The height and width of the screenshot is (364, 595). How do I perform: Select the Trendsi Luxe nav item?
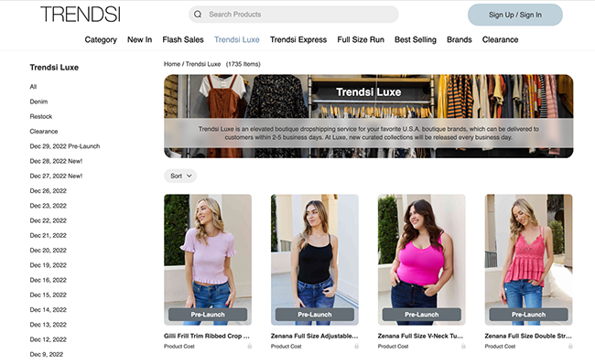click(x=237, y=39)
